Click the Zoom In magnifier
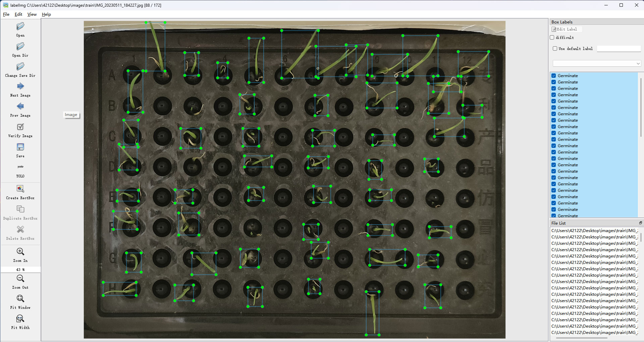Screen dimensions: 644x342 click(20, 252)
